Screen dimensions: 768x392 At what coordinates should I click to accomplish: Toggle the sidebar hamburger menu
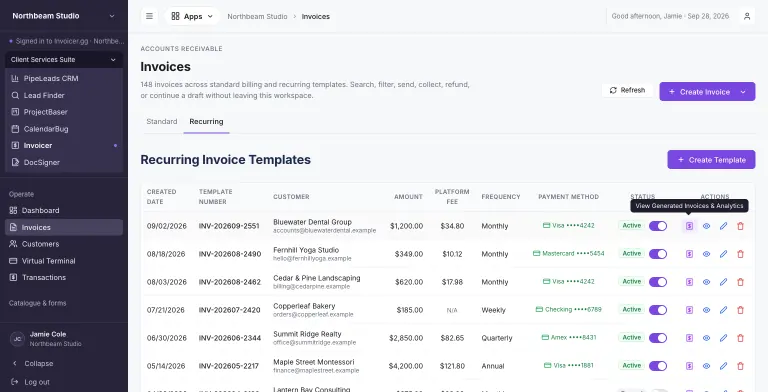pyautogui.click(x=149, y=16)
